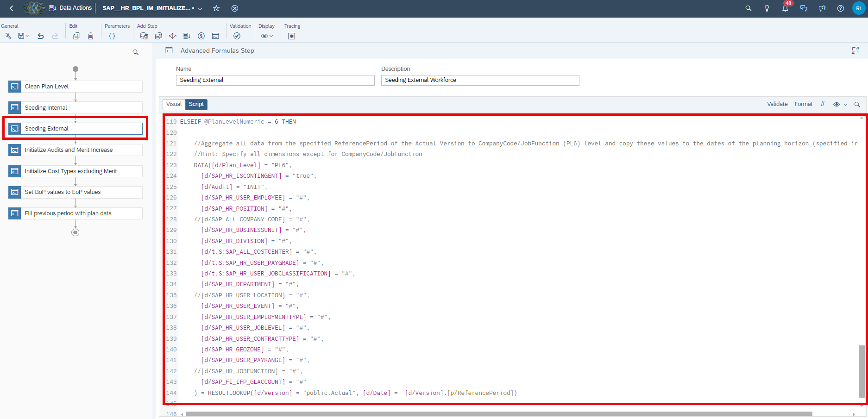Screen dimensions: 868x419
Task: Select the Seeding External step
Action: coord(75,129)
